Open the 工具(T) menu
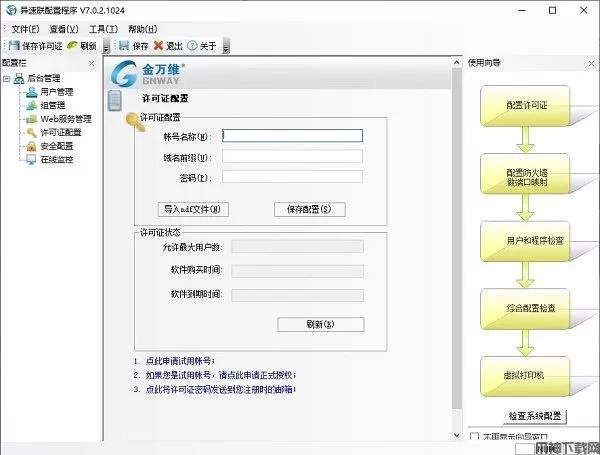600x455 pixels. [x=103, y=29]
